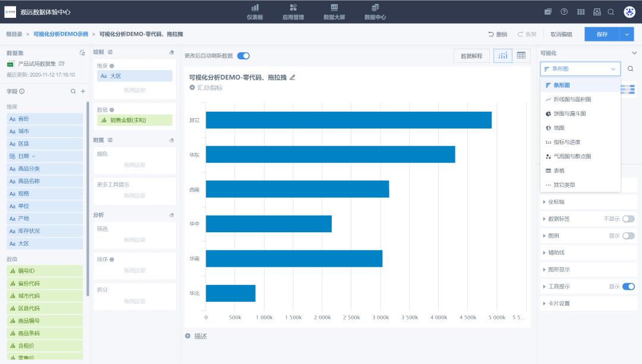This screenshot has width=642, height=364.
Task: Search chart types with magnifier icon
Action: [631, 69]
